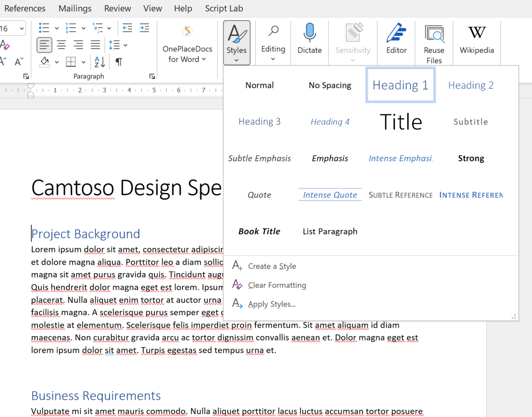Open the Wikipedia add-in
The width and height of the screenshot is (532, 417).
click(x=476, y=33)
